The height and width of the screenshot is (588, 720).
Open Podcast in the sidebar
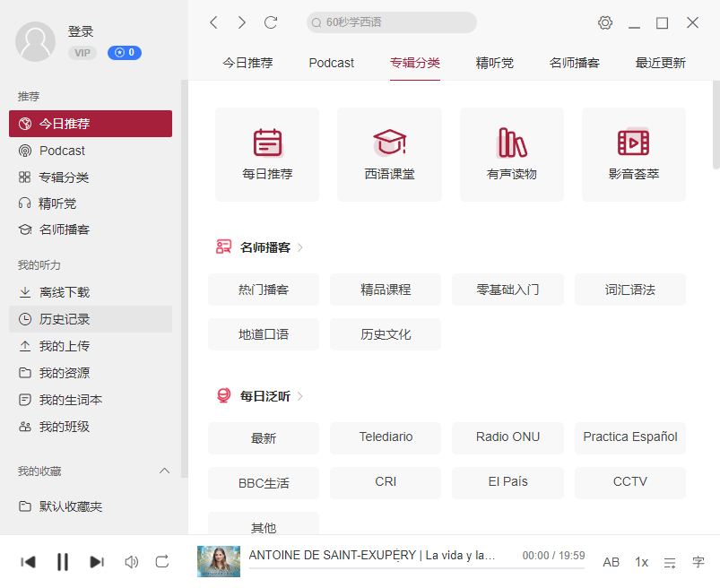point(91,151)
